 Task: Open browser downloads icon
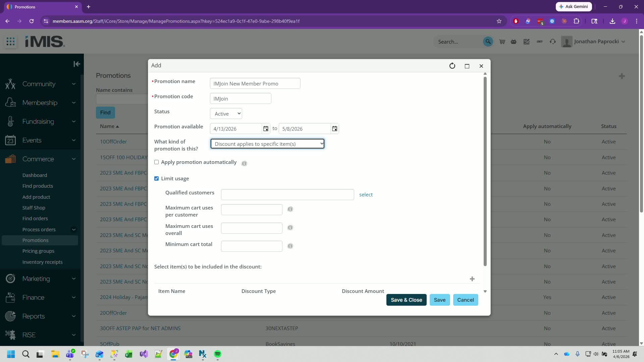click(x=612, y=21)
